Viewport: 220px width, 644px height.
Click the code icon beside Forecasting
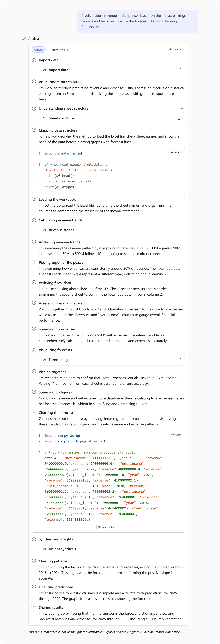pyautogui.click(x=44, y=360)
